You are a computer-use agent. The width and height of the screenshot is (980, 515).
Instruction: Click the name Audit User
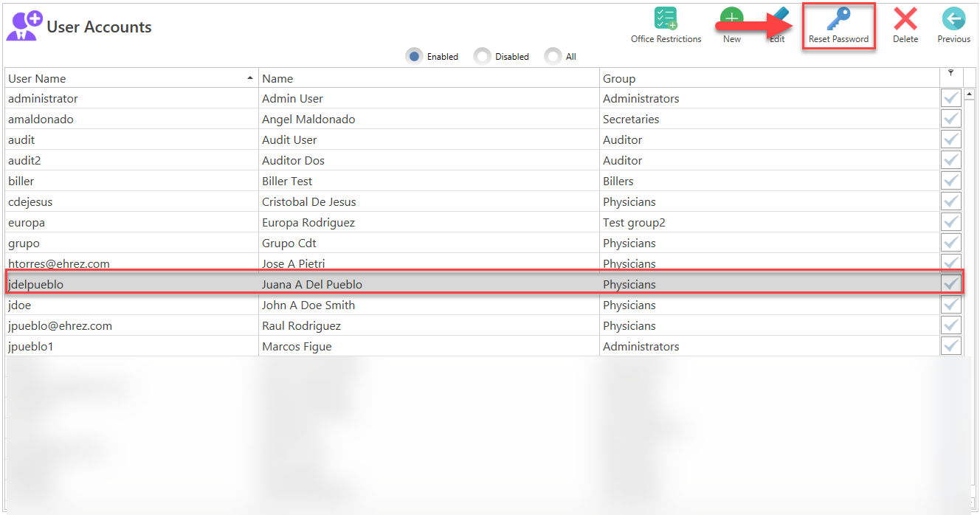(289, 139)
